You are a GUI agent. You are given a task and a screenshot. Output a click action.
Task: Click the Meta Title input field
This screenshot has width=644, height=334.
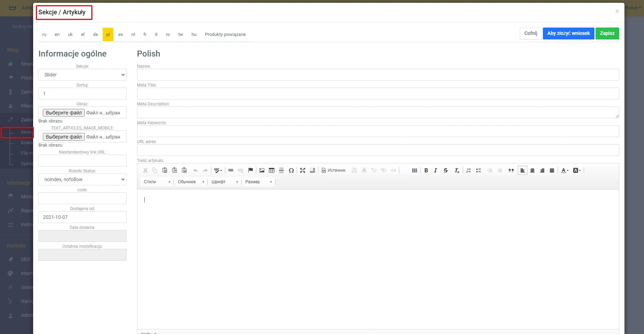click(x=378, y=93)
